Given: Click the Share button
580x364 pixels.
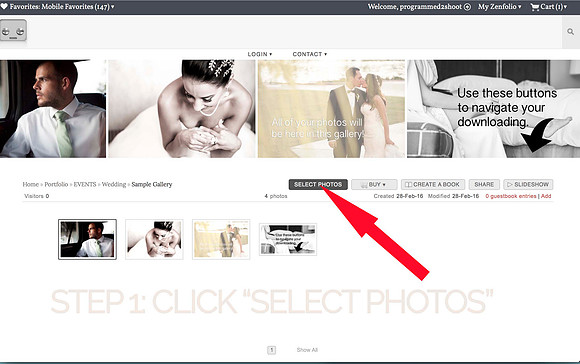Looking at the screenshot, I should [484, 184].
